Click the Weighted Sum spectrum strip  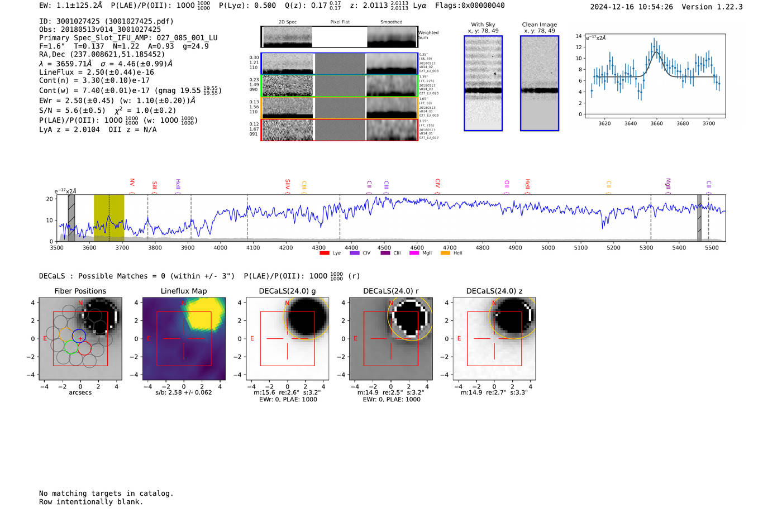[340, 37]
